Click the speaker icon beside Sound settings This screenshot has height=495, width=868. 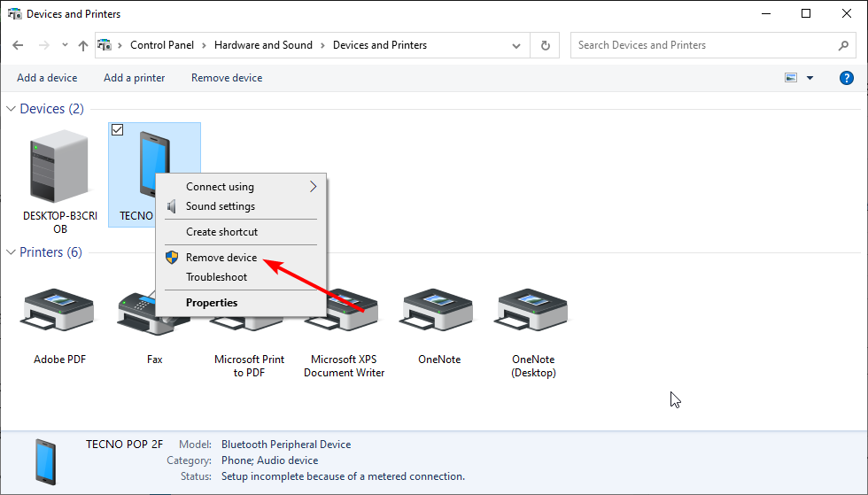172,206
